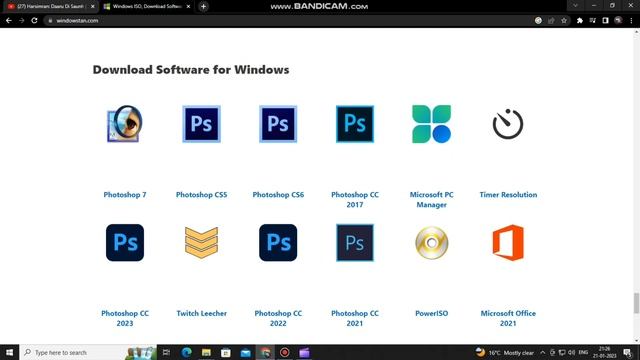Share this page from address bar
This screenshot has height=360, width=640.
click(x=551, y=20)
